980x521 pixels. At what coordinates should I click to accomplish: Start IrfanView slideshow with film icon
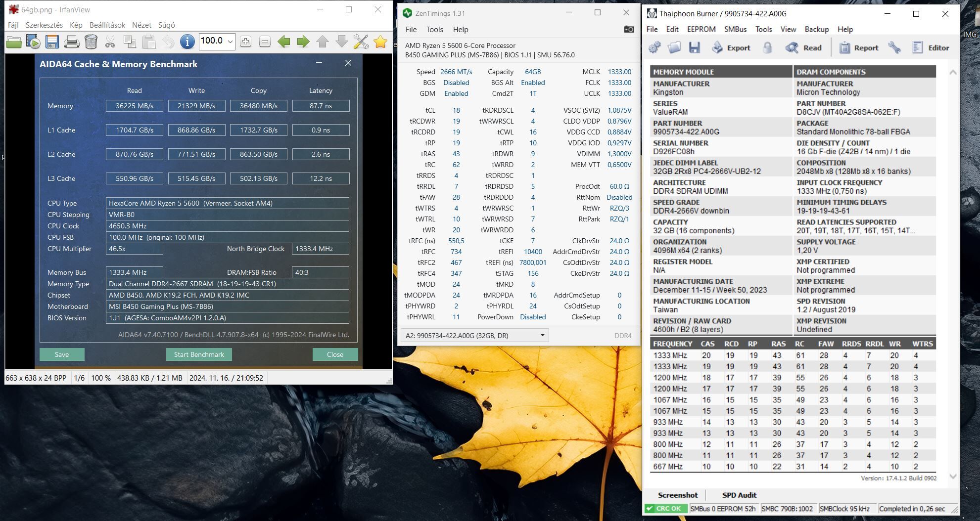33,42
